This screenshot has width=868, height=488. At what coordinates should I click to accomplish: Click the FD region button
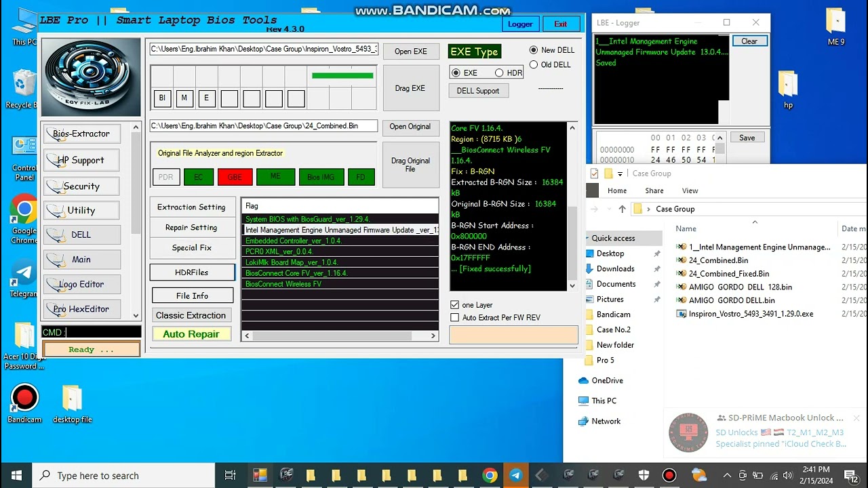tap(361, 177)
